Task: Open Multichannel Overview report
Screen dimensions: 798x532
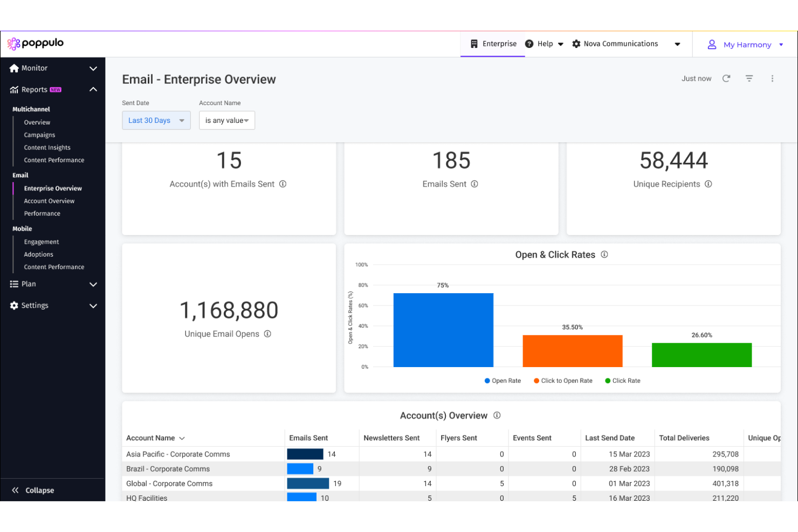Action: pyautogui.click(x=37, y=123)
